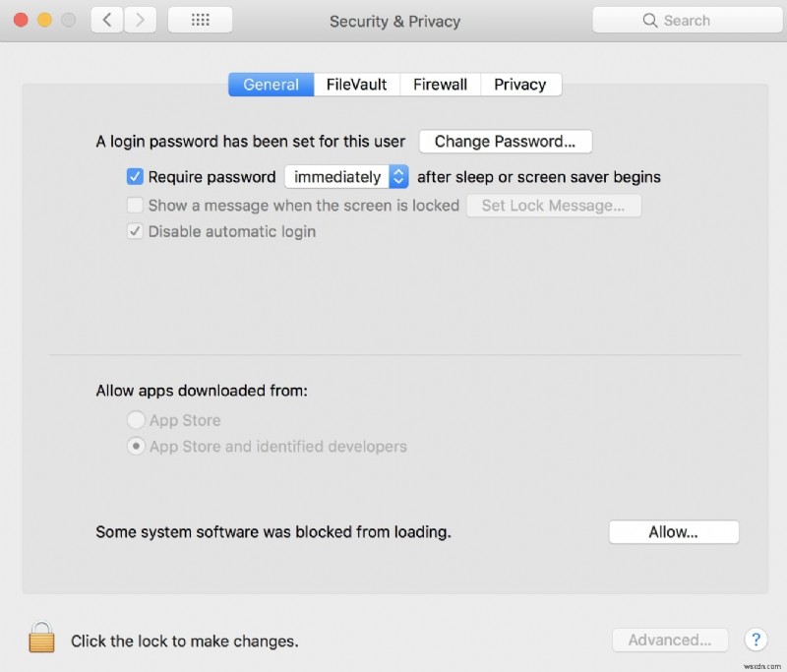Open the Privacy tab
The height and width of the screenshot is (672, 787).
click(x=520, y=85)
